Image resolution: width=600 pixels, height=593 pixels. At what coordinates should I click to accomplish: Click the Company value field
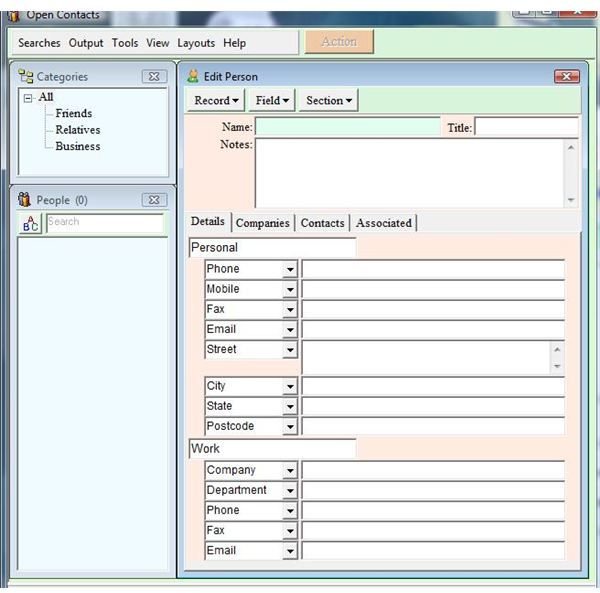coord(433,471)
